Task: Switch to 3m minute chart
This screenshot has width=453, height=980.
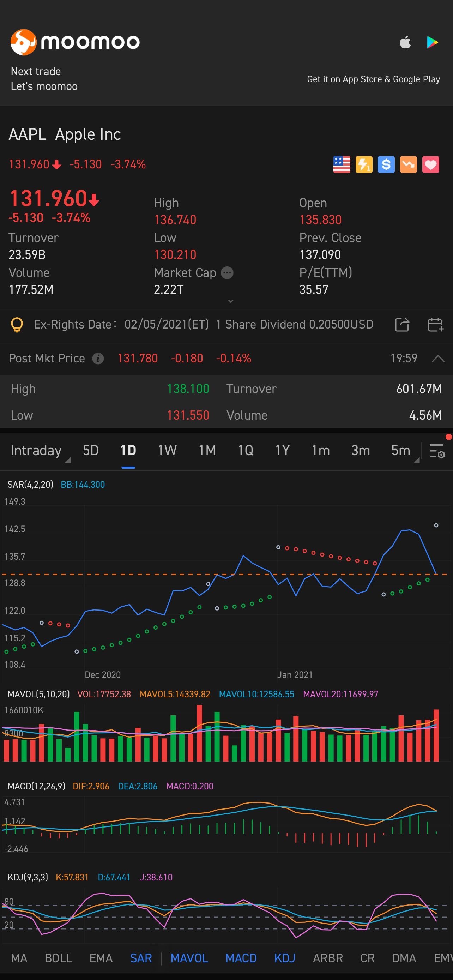Action: point(361,450)
